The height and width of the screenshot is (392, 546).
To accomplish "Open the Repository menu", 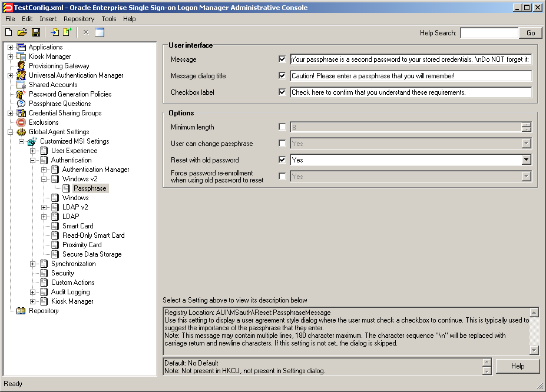I will tap(79, 19).
